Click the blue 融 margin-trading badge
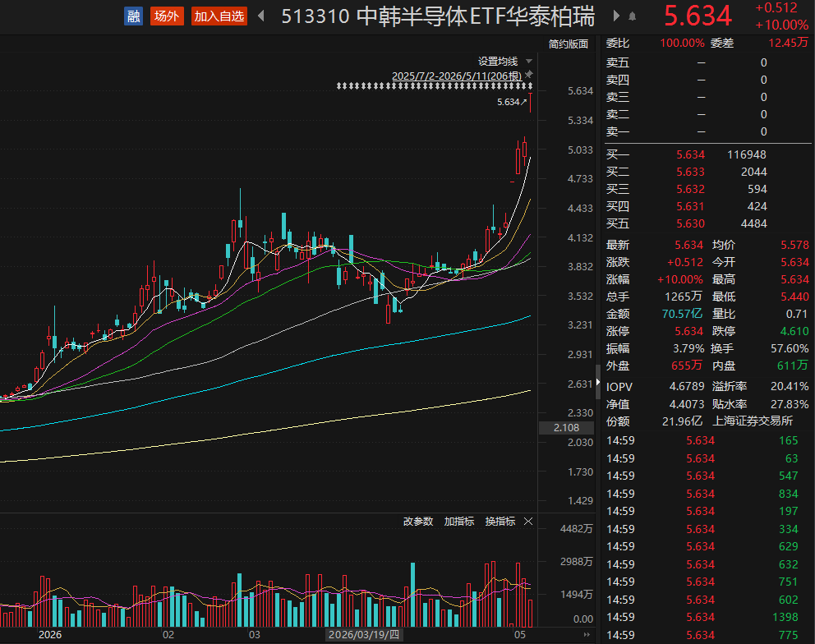Viewport: 815px width, 644px height. coord(134,16)
